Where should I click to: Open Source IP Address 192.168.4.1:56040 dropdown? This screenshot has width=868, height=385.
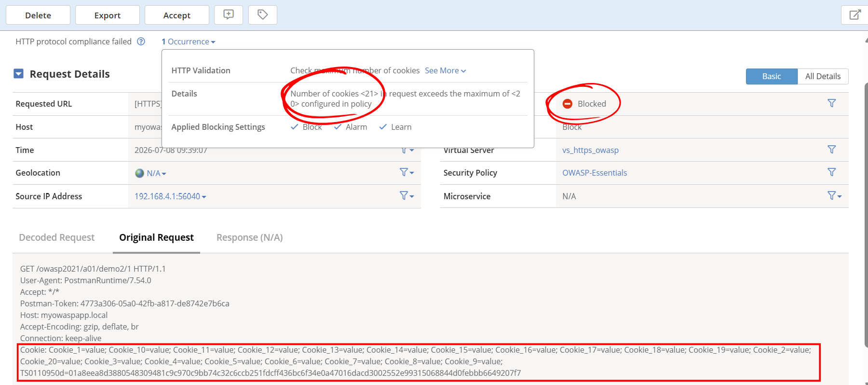pos(170,196)
